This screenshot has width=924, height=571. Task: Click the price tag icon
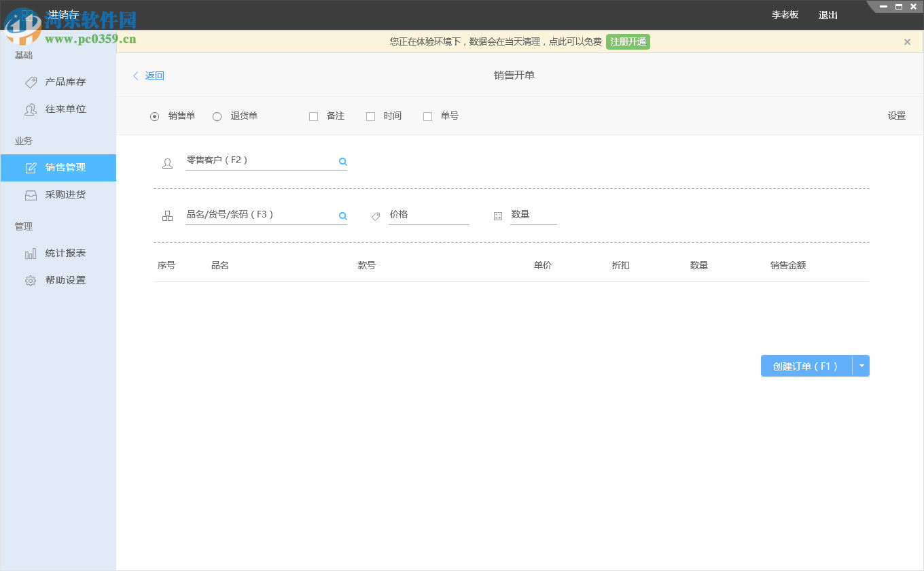[376, 216]
